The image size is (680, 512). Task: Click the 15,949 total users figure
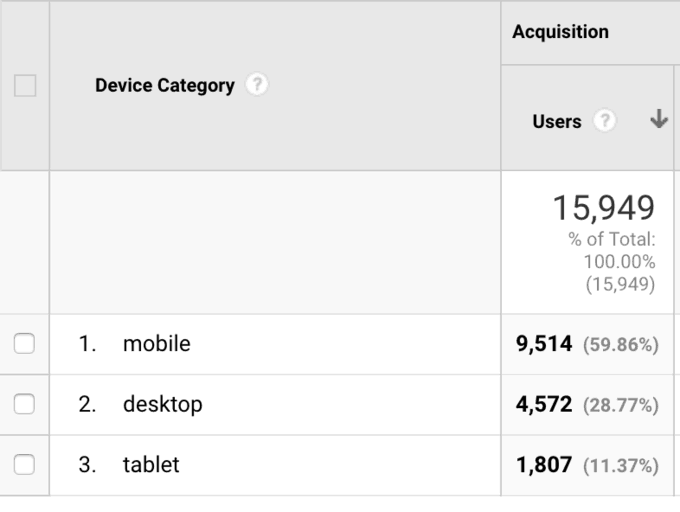click(x=604, y=208)
